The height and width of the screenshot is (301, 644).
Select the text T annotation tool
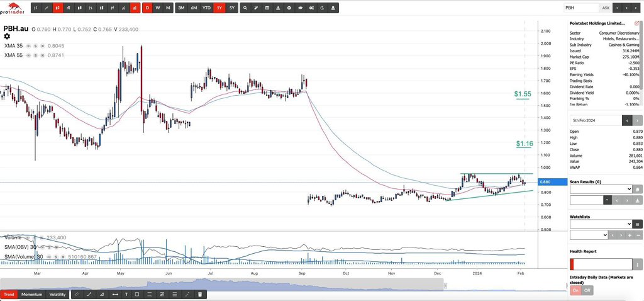[126, 295]
